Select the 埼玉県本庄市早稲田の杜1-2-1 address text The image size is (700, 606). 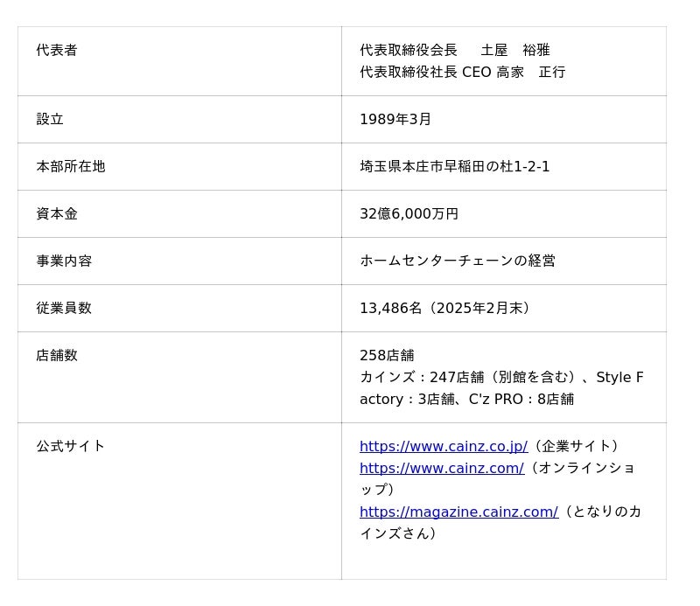pyautogui.click(x=454, y=166)
